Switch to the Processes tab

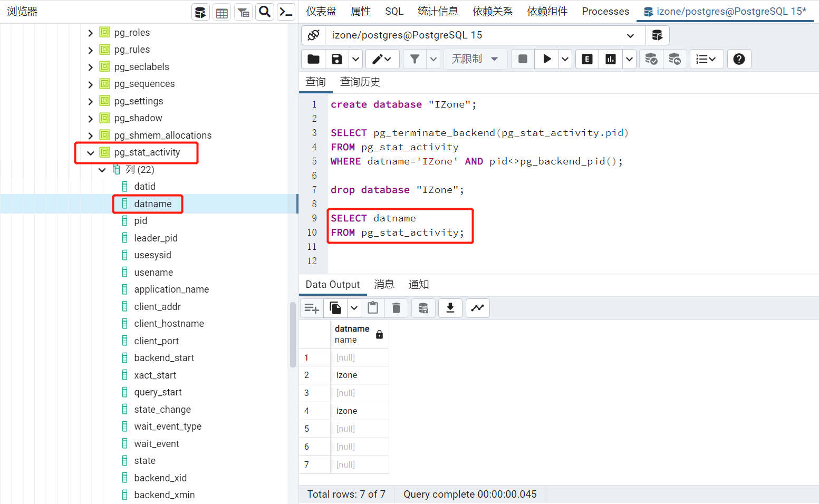605,12
